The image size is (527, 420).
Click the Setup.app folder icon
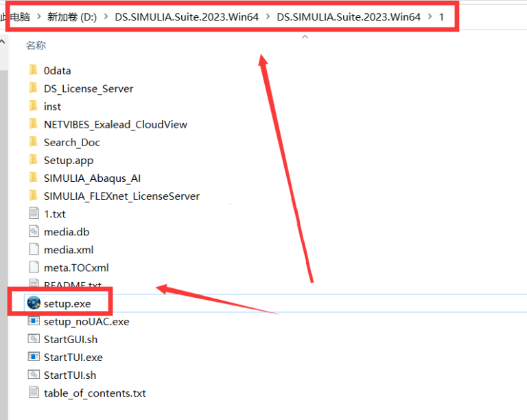33,160
